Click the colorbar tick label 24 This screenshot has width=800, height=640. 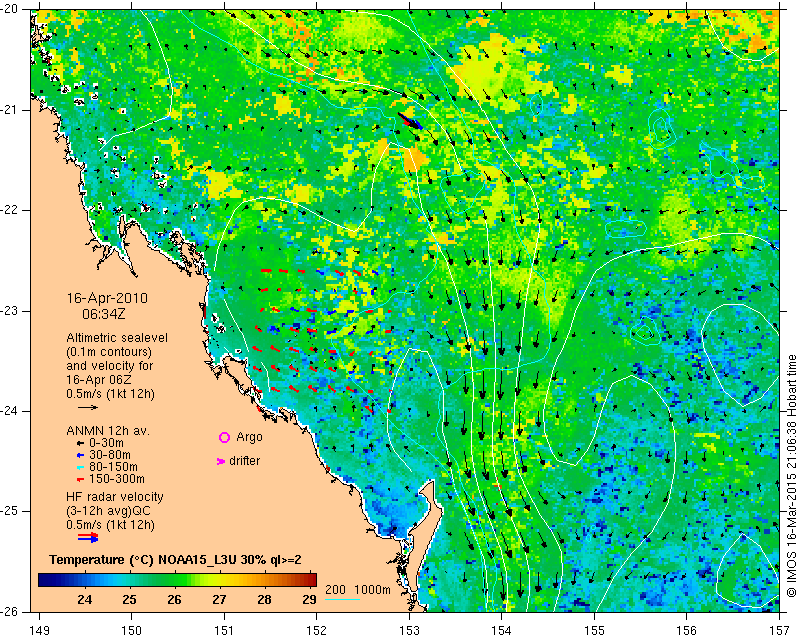click(85, 599)
